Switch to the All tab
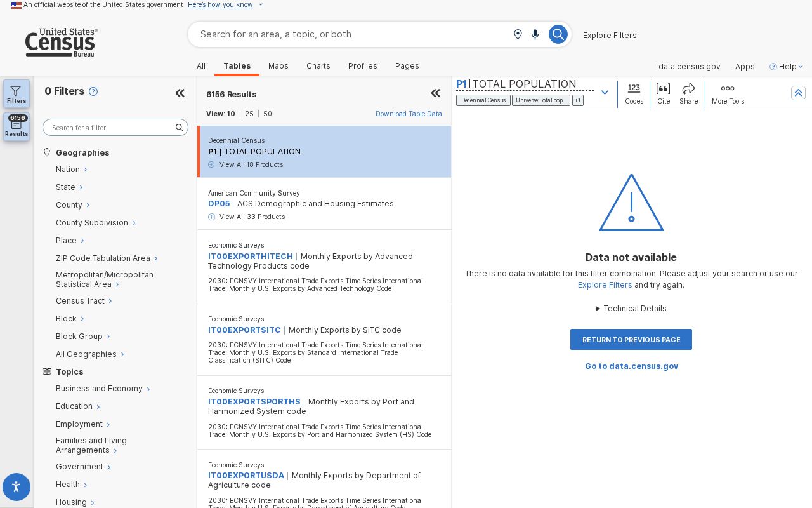 pos(201,66)
